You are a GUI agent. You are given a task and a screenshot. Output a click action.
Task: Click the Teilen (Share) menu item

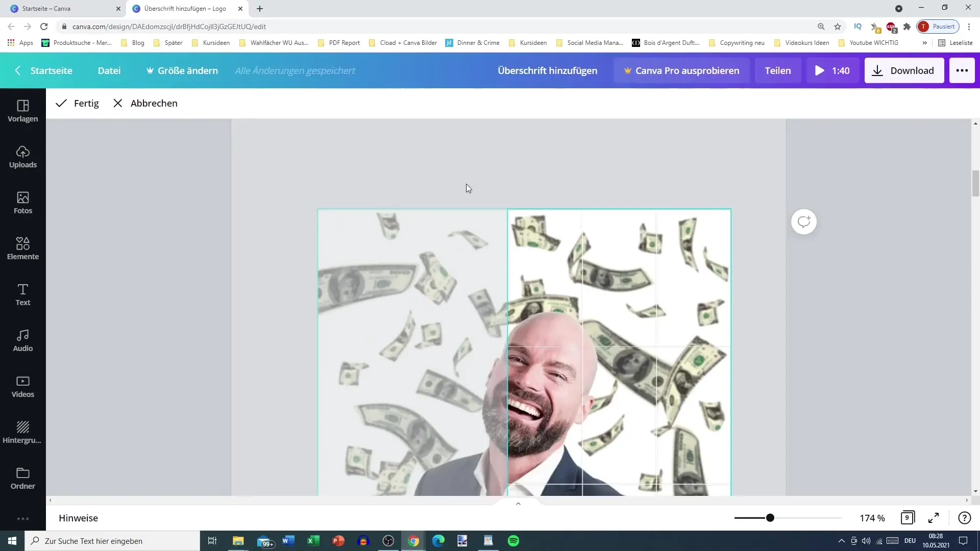[778, 70]
